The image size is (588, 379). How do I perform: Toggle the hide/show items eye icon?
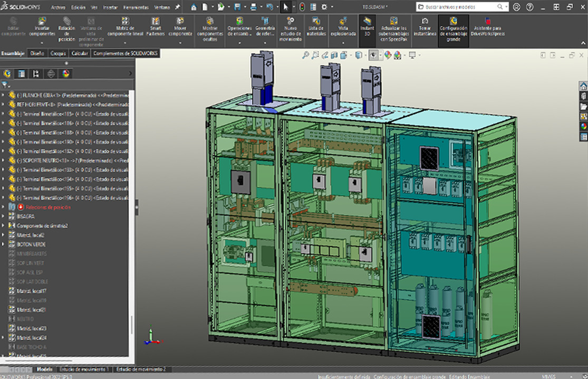[x=373, y=55]
